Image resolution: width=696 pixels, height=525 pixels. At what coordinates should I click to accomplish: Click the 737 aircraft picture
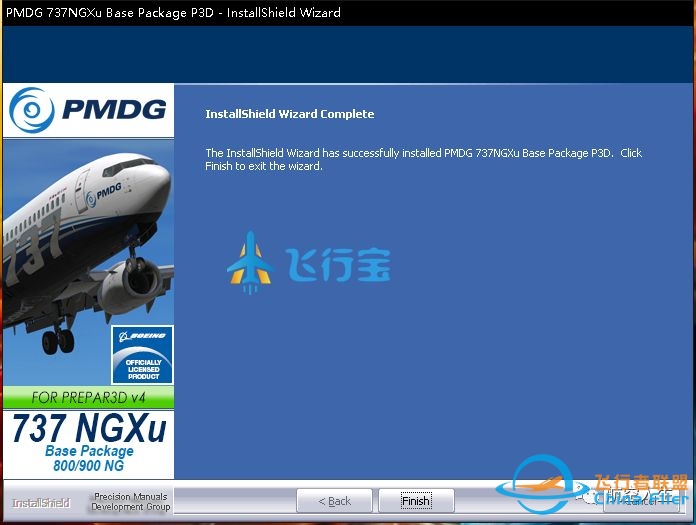click(x=88, y=262)
